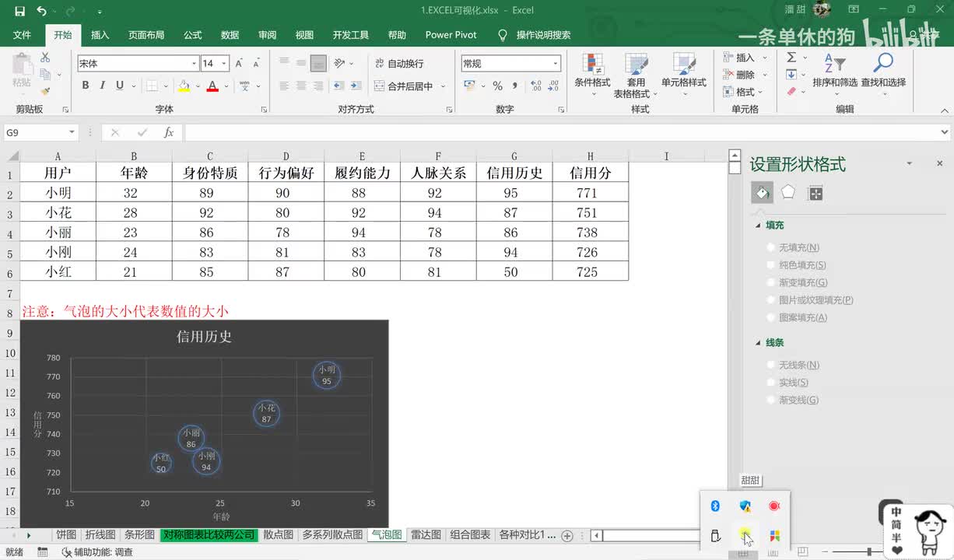The width and height of the screenshot is (954, 560).
Task: Switch to the 插入 ribbon tab
Action: point(100,35)
